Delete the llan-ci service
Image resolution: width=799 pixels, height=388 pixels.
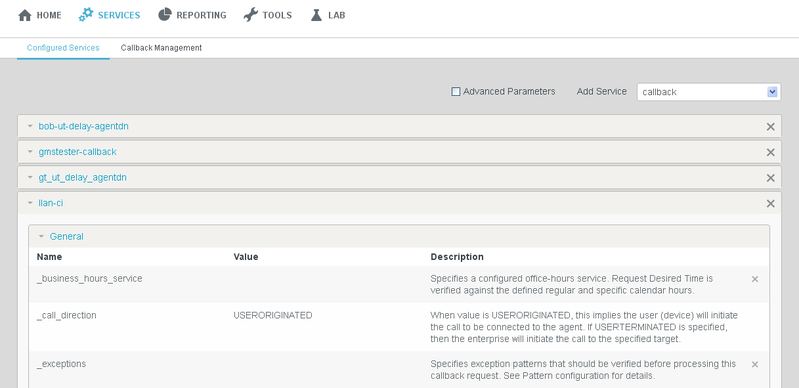coord(770,203)
